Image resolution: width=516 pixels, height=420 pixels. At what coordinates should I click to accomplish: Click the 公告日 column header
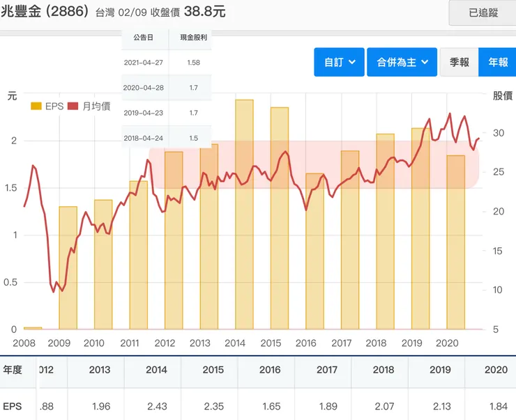144,38
